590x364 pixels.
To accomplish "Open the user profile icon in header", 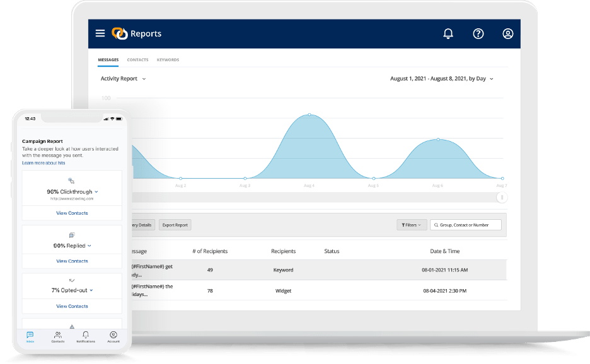I will pos(508,34).
